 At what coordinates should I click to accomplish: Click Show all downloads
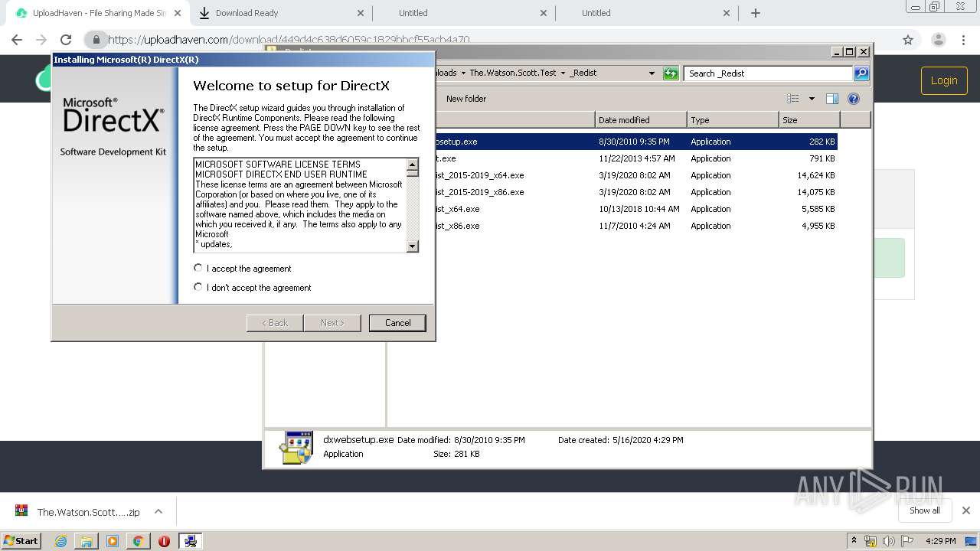click(x=924, y=510)
